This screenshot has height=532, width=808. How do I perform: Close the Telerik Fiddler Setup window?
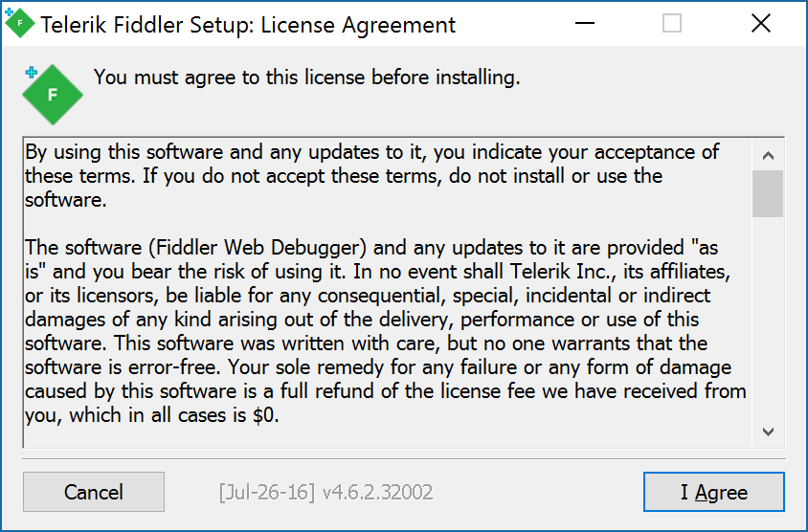click(x=761, y=24)
